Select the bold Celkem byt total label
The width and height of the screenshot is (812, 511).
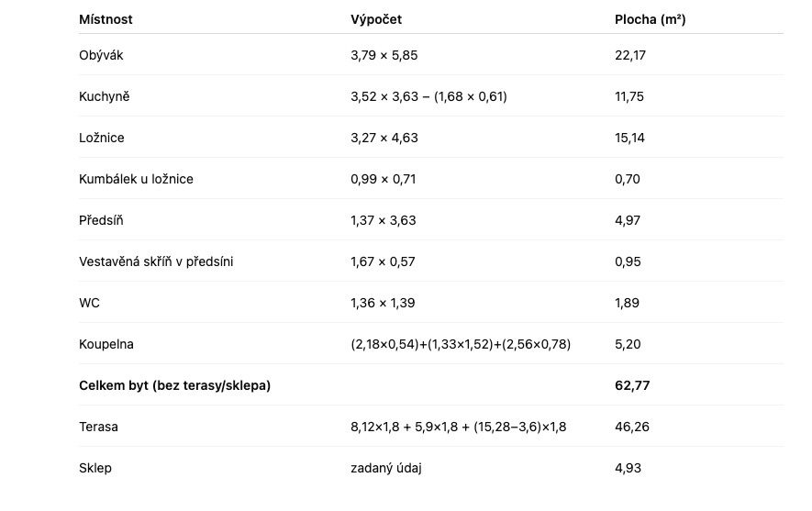(174, 385)
